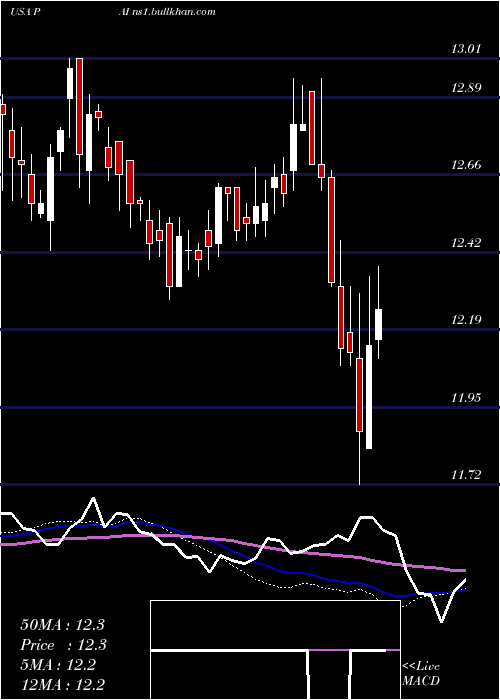Screen dimensions: 500x700
Task: Click the <<Live MACD label
Action: click(421, 673)
